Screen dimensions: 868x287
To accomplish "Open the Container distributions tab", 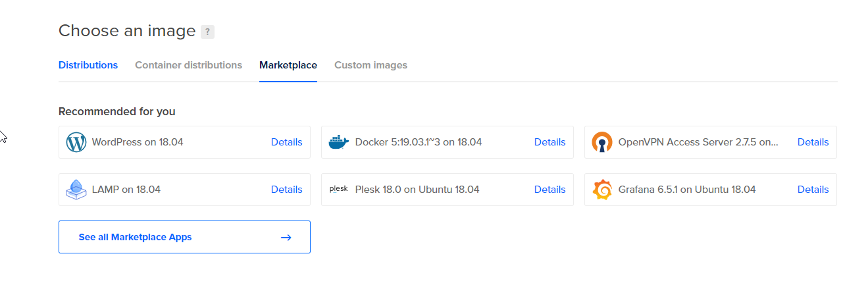I will click(x=188, y=65).
